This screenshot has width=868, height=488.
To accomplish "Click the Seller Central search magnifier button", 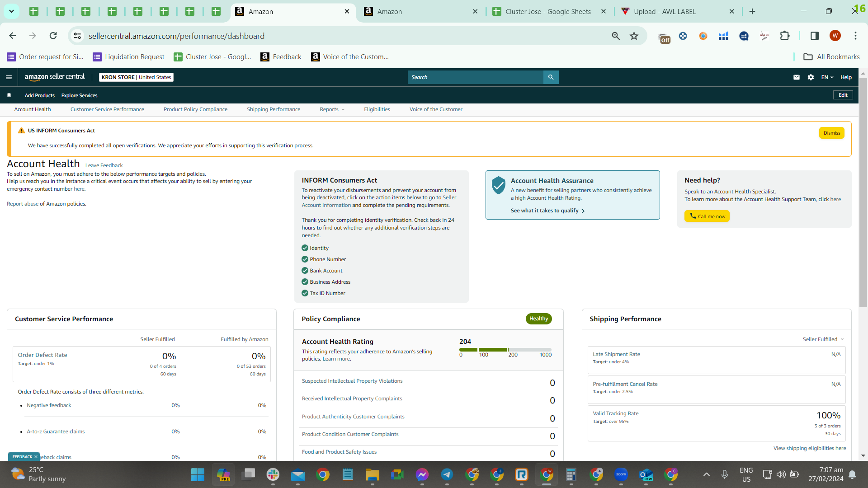I will (551, 77).
